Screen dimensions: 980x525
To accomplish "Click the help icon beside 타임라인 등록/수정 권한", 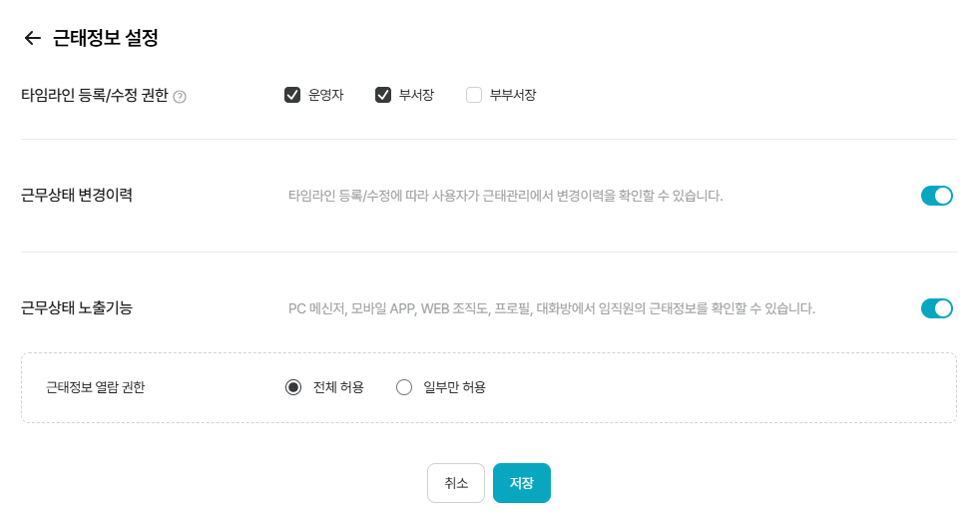I will coord(180,97).
